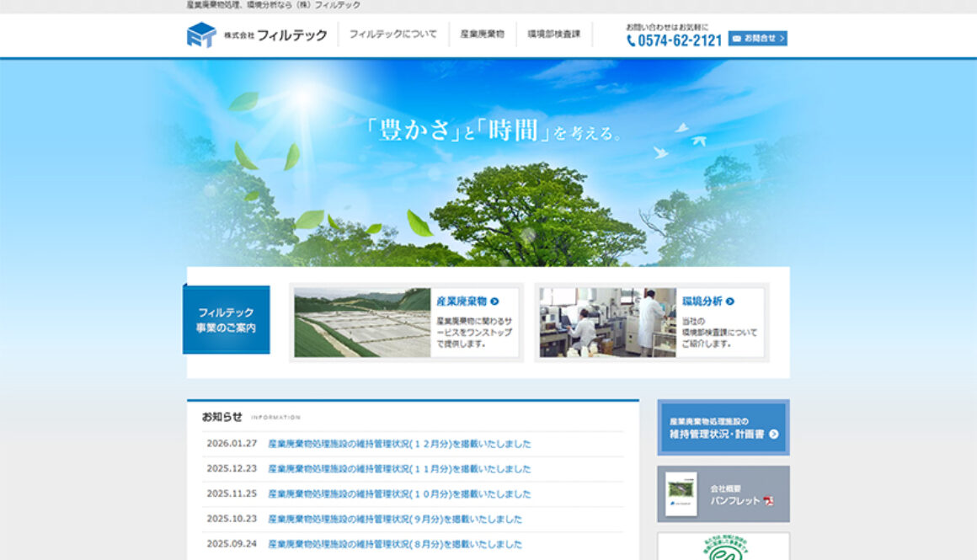Click the お問合せ contact button

[x=757, y=38]
